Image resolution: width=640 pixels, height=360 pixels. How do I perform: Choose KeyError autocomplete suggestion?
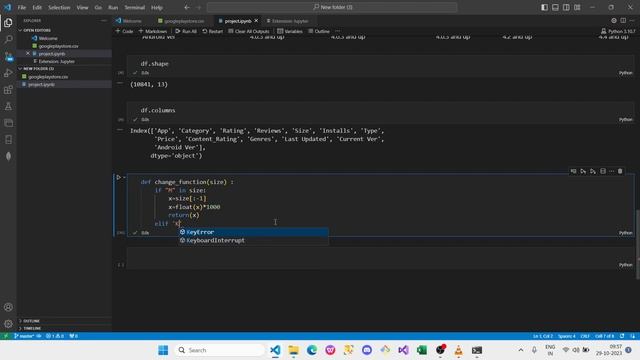click(x=253, y=232)
